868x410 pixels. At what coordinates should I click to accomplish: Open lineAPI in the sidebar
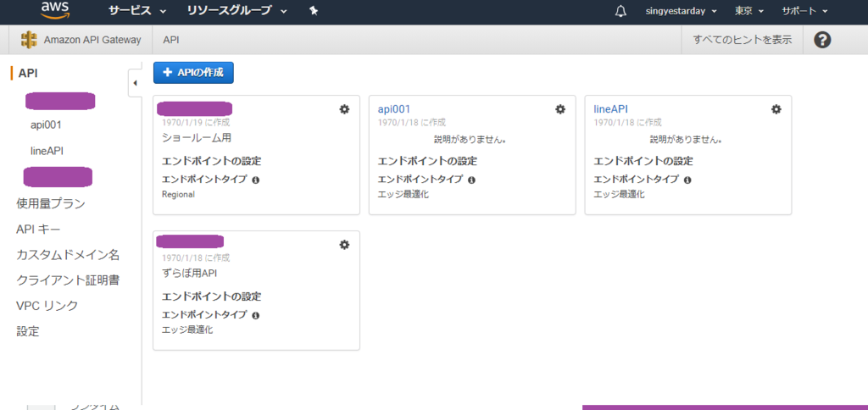47,151
